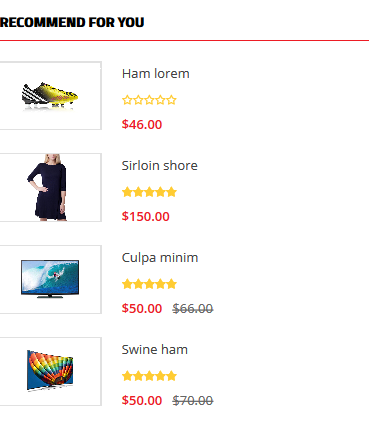370x440 pixels.
Task: Click the crossed-out $66.00 old price
Action: (193, 309)
